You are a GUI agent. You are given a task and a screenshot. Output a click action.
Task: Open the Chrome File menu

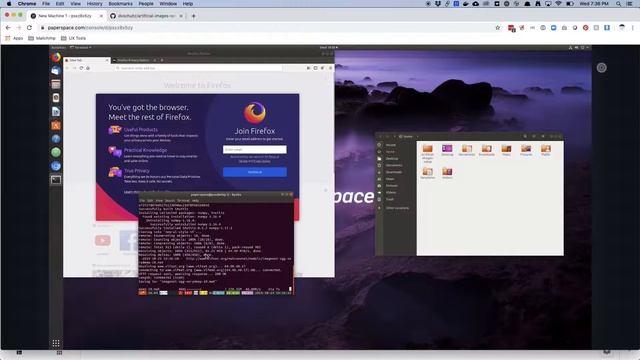click(46, 4)
